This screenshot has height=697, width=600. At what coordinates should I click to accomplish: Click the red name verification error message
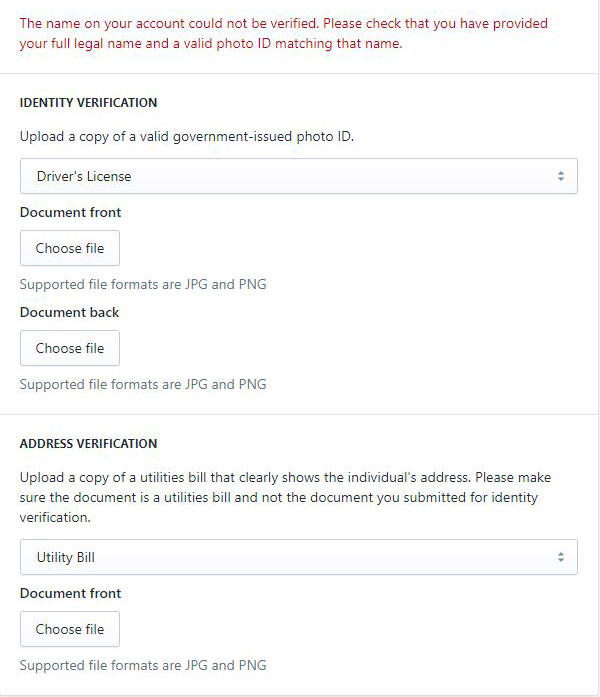tap(283, 33)
